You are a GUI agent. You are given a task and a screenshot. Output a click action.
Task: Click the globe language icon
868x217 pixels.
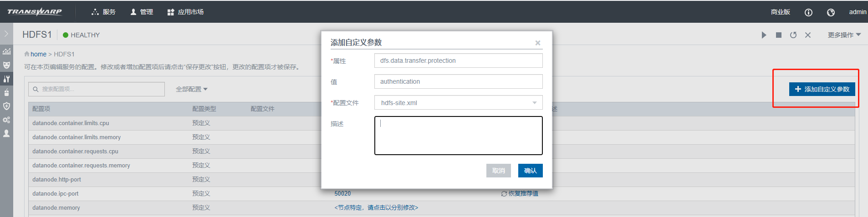831,12
